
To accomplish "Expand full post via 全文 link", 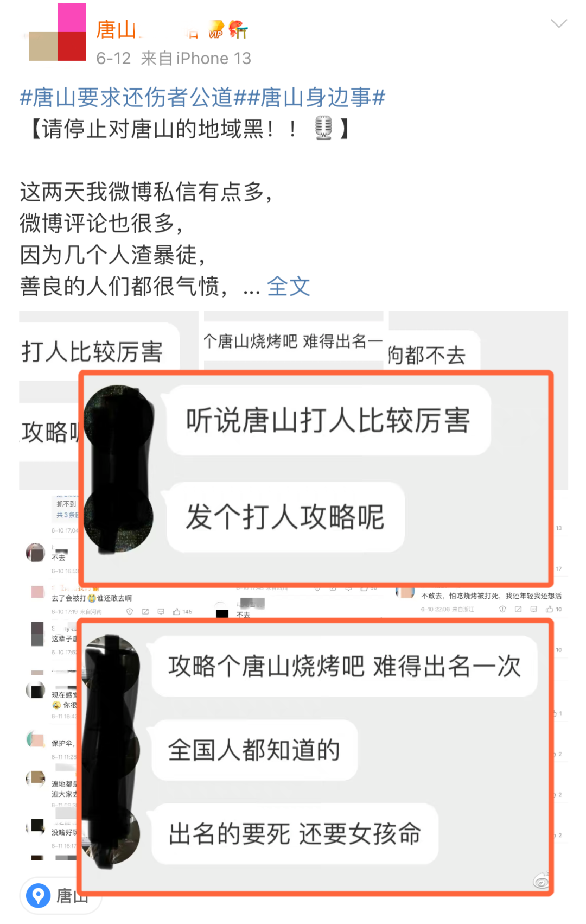I will pos(288,286).
